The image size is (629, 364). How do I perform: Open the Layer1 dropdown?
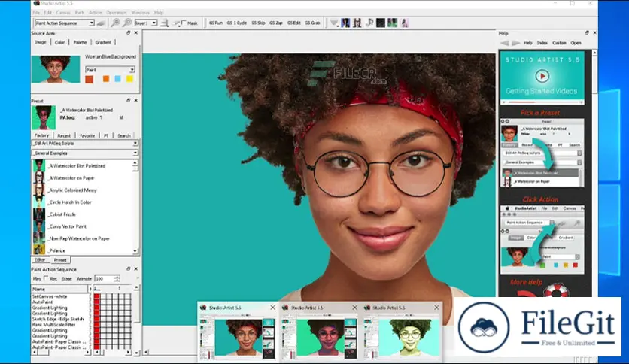click(154, 23)
